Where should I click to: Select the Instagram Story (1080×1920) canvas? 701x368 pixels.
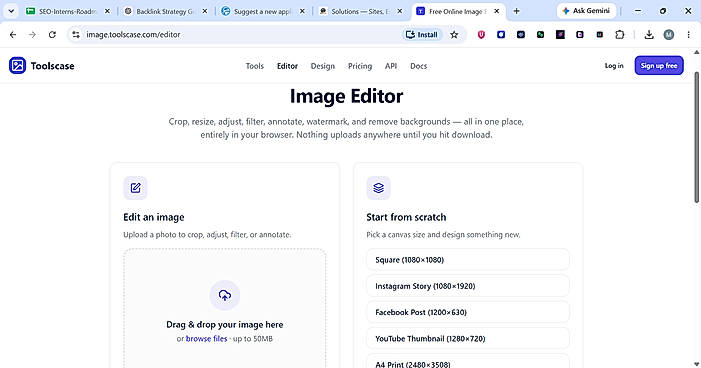point(468,286)
